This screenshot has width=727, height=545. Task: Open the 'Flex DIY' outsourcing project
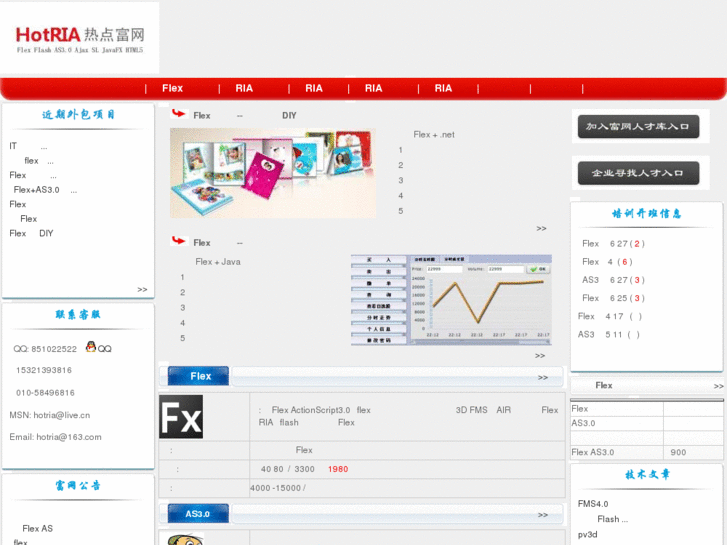pyautogui.click(x=31, y=233)
